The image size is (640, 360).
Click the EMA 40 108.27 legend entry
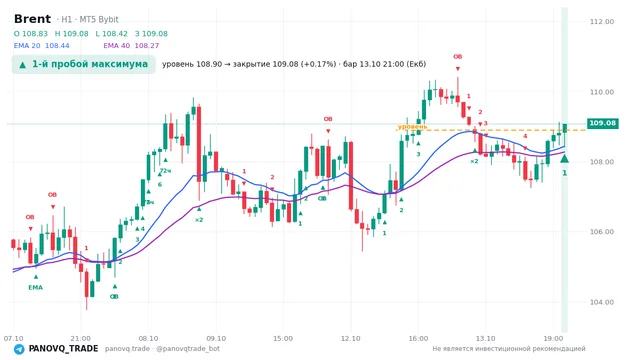point(131,46)
